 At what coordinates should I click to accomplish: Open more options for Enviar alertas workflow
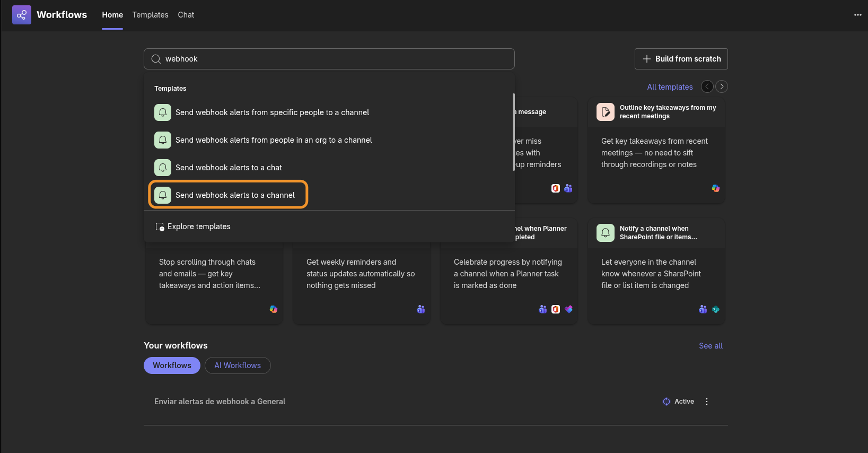coord(707,402)
